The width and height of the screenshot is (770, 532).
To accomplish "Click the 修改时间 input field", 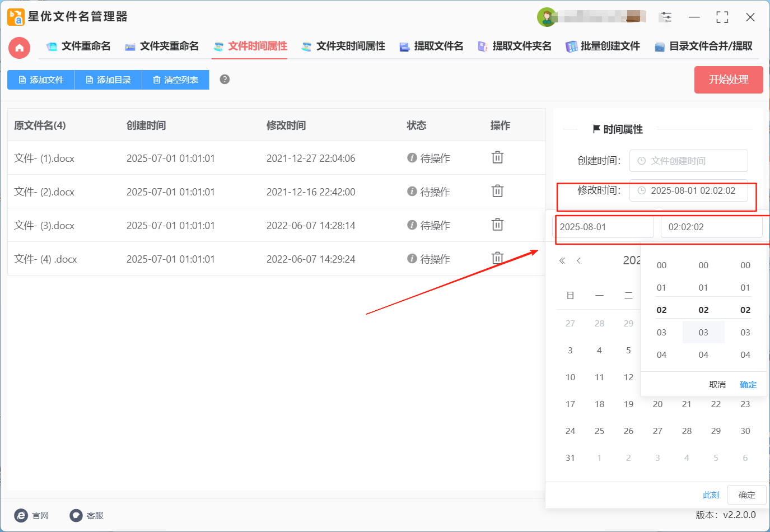I will (x=689, y=190).
